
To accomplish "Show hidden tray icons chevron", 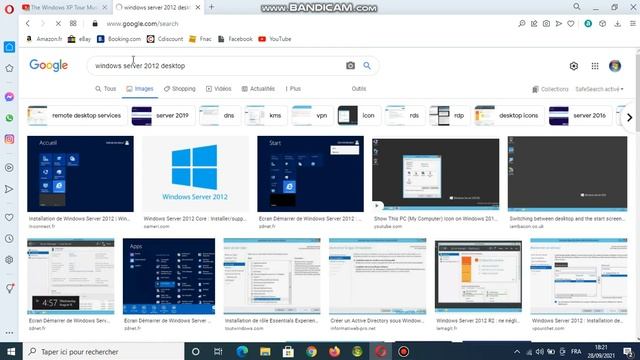I will 517,351.
